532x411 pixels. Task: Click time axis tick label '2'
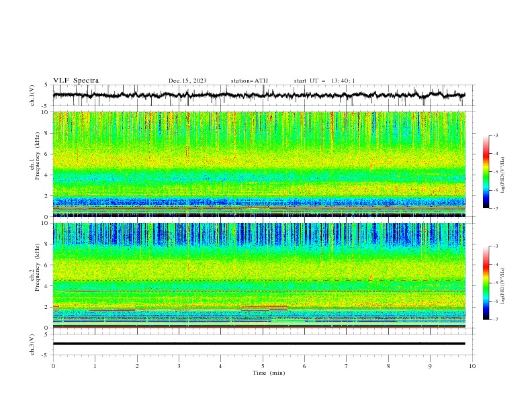pos(137,366)
